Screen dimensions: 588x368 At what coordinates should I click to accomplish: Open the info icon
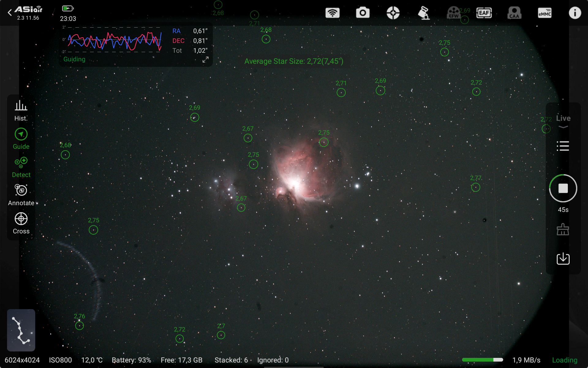click(575, 13)
